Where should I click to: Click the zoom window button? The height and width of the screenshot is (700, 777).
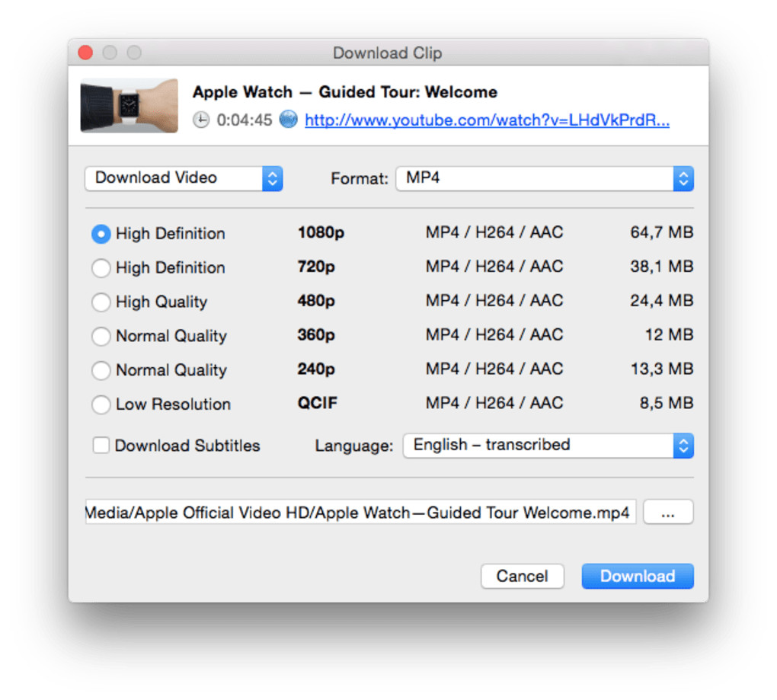[134, 53]
